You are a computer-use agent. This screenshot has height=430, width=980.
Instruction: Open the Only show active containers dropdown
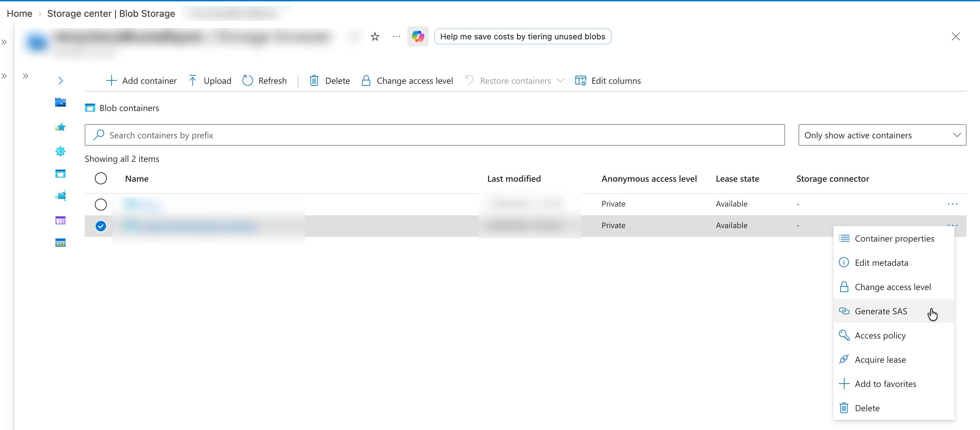point(882,135)
